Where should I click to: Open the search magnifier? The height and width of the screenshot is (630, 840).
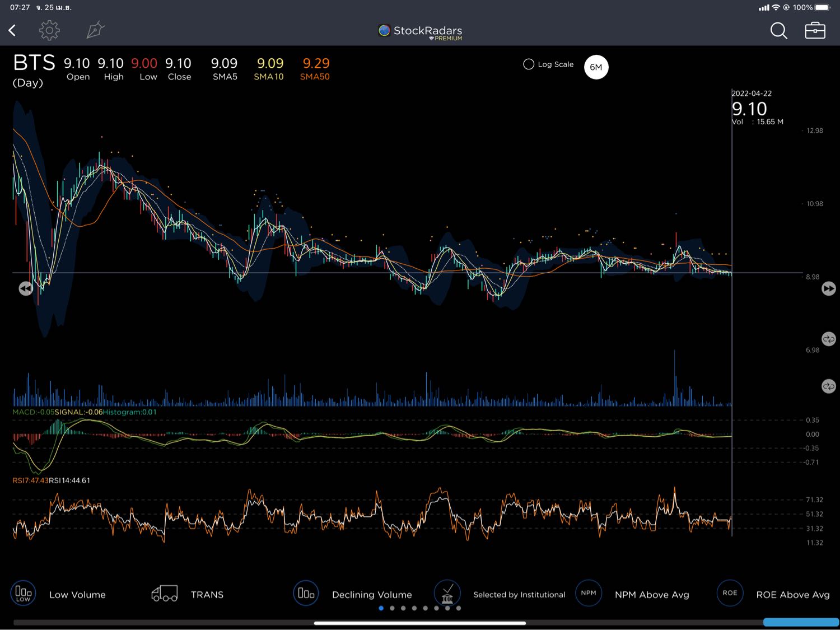(x=778, y=31)
